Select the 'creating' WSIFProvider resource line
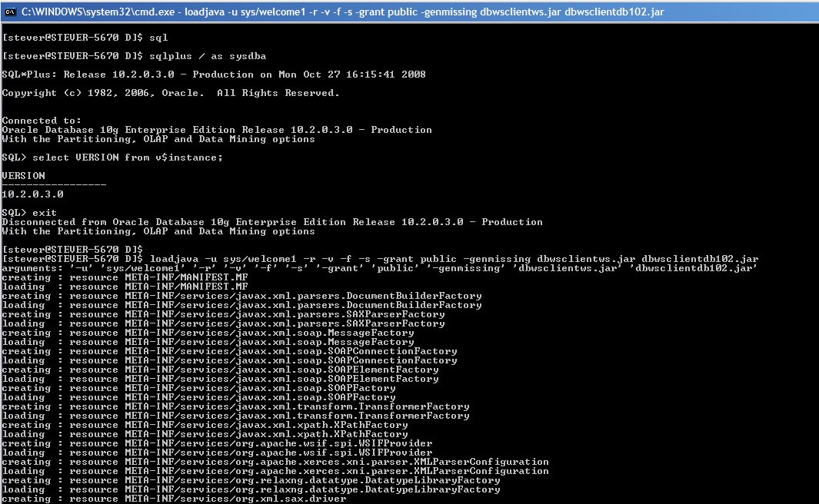Screen dimensions: 819x504 click(x=218, y=444)
